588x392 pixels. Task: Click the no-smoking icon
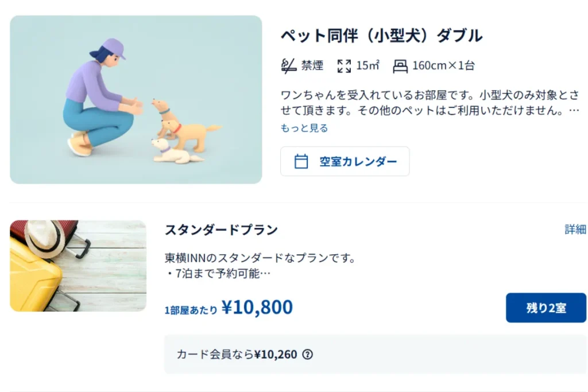pos(288,65)
